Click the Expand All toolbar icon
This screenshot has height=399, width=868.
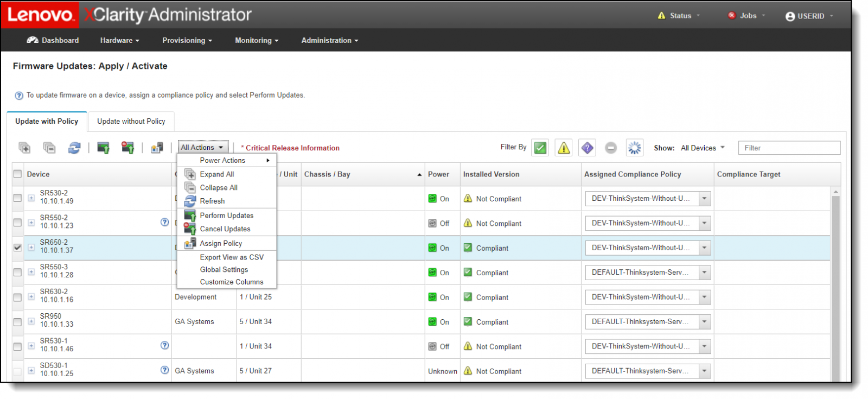24,148
